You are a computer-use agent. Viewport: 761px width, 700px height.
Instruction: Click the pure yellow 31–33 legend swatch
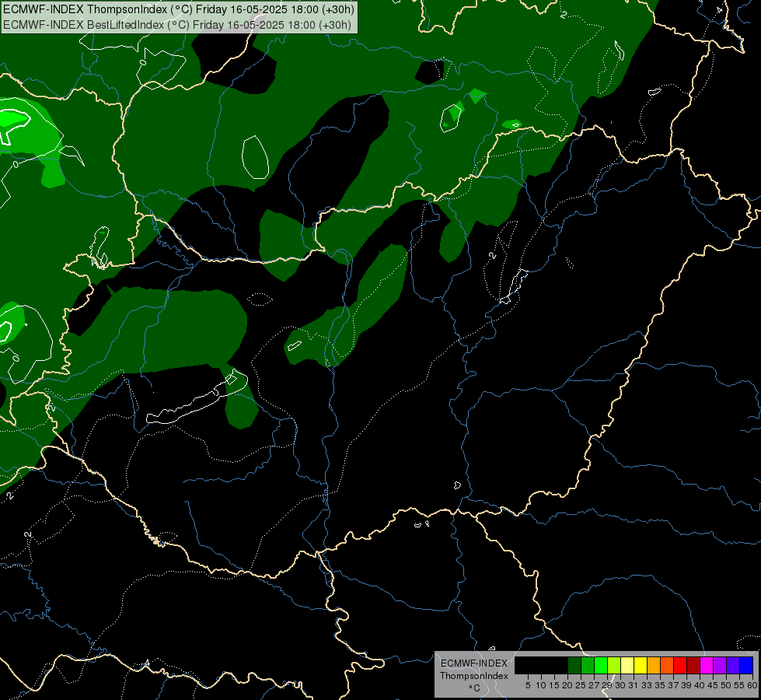(x=641, y=665)
